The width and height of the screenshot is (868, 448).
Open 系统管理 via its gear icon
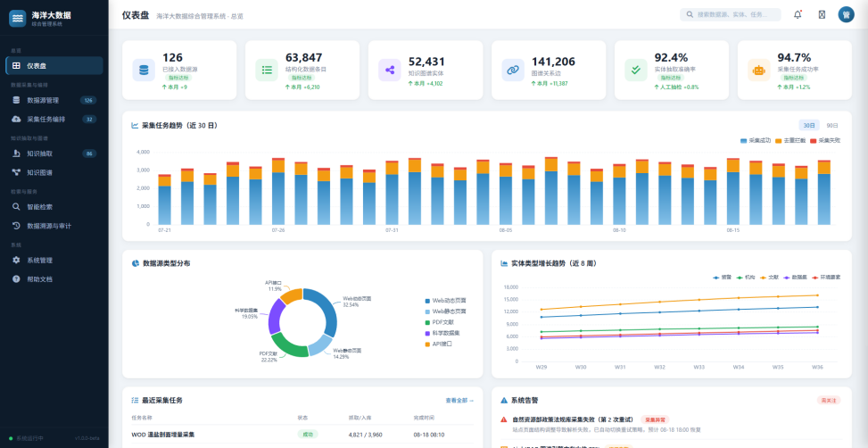pyautogui.click(x=16, y=260)
